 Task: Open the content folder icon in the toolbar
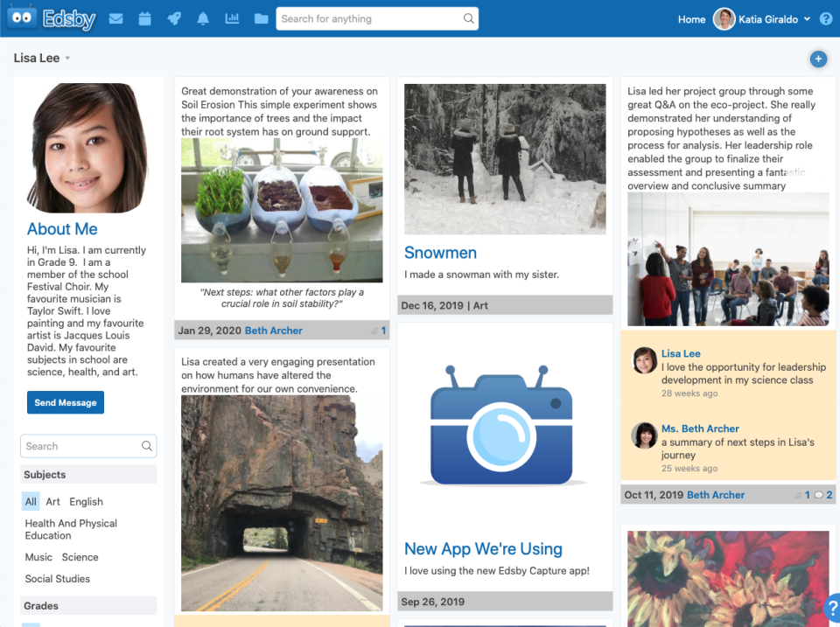[x=261, y=18]
